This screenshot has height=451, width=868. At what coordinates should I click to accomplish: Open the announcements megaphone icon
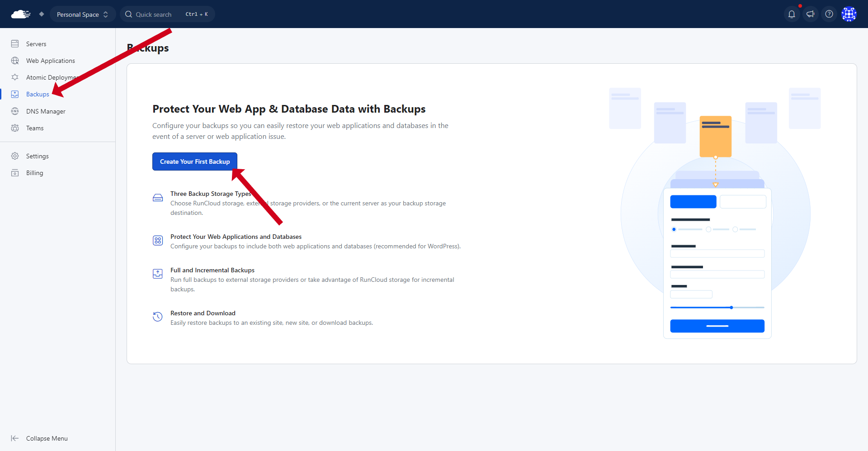coord(810,14)
